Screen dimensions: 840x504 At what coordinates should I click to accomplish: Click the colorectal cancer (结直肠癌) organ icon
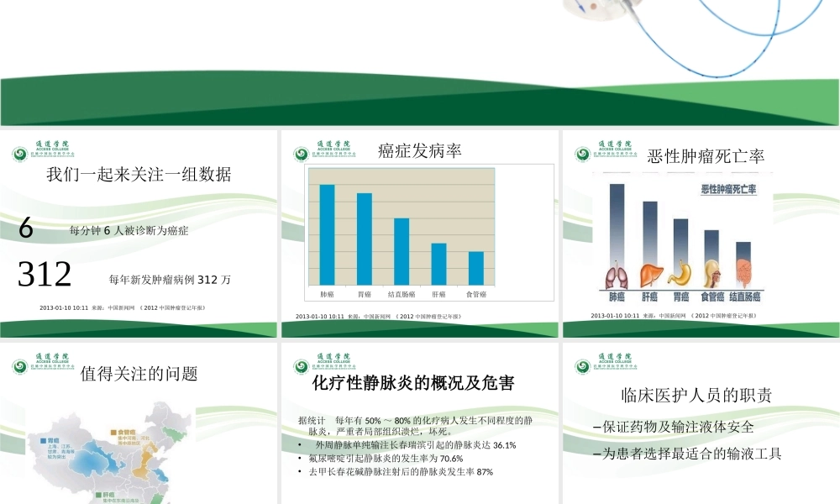[745, 273]
